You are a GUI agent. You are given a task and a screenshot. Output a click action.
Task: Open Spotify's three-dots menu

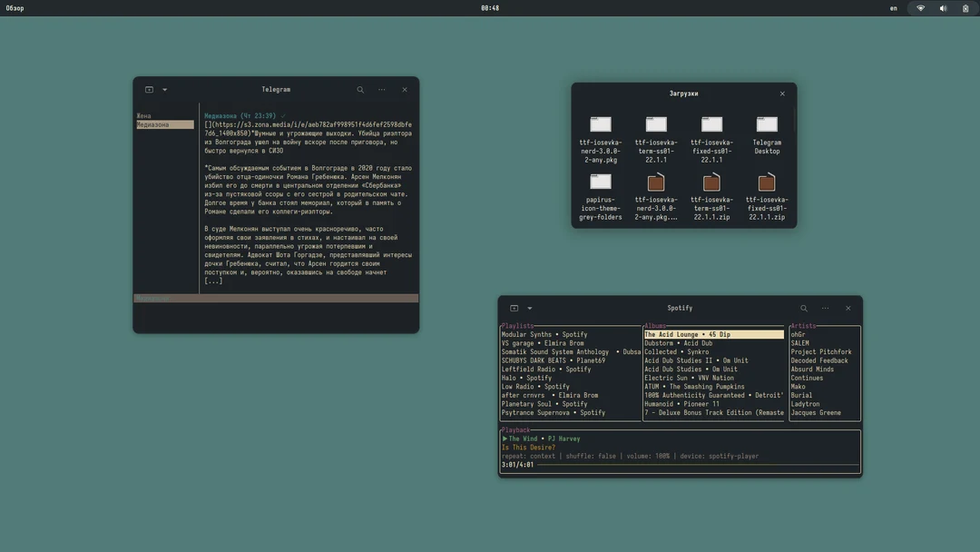(x=825, y=308)
